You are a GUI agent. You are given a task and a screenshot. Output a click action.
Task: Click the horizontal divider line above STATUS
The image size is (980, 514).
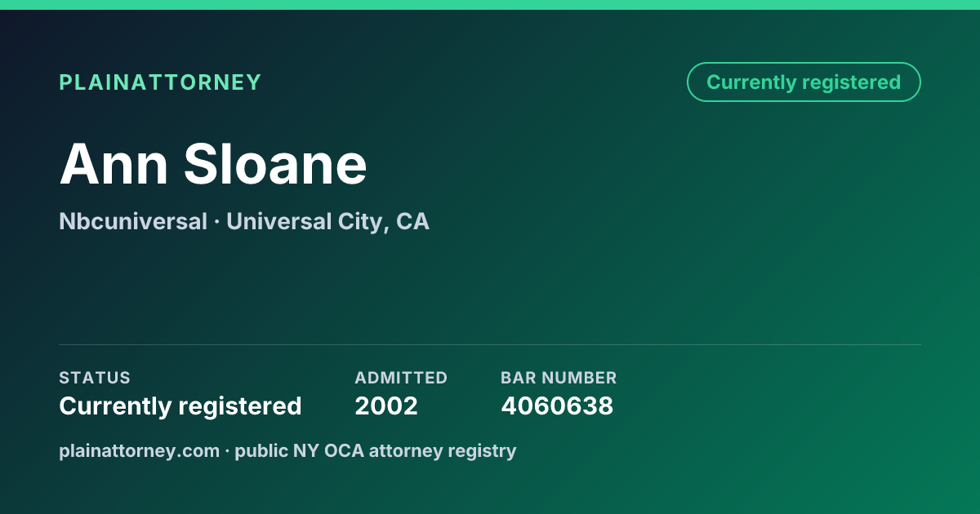tap(490, 344)
